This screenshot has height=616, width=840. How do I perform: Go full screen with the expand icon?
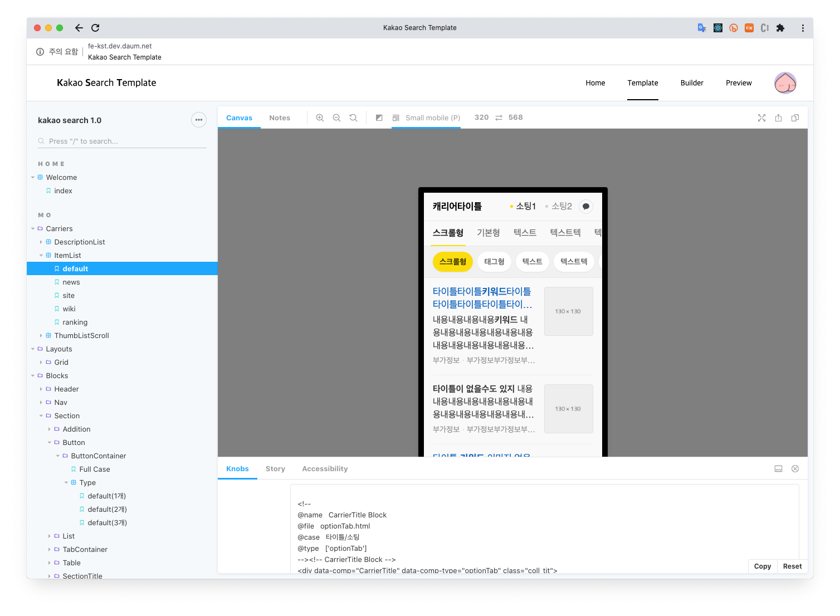pyautogui.click(x=761, y=118)
